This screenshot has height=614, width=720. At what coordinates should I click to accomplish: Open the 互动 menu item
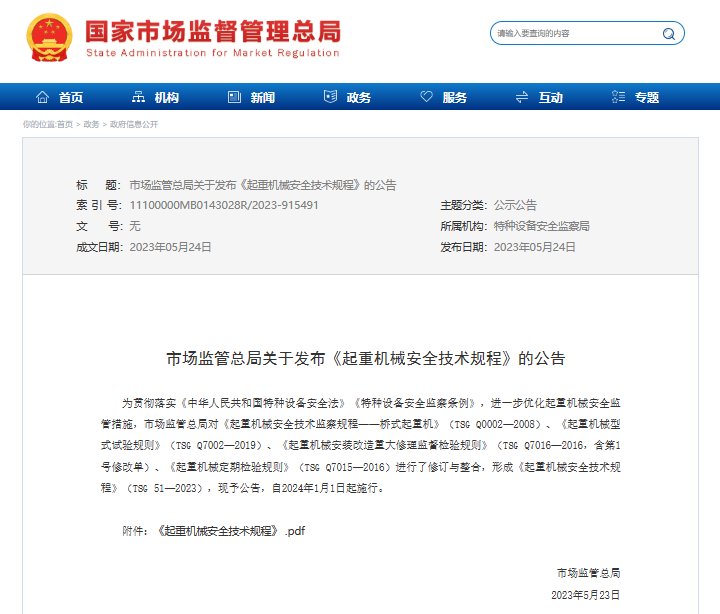coord(551,97)
